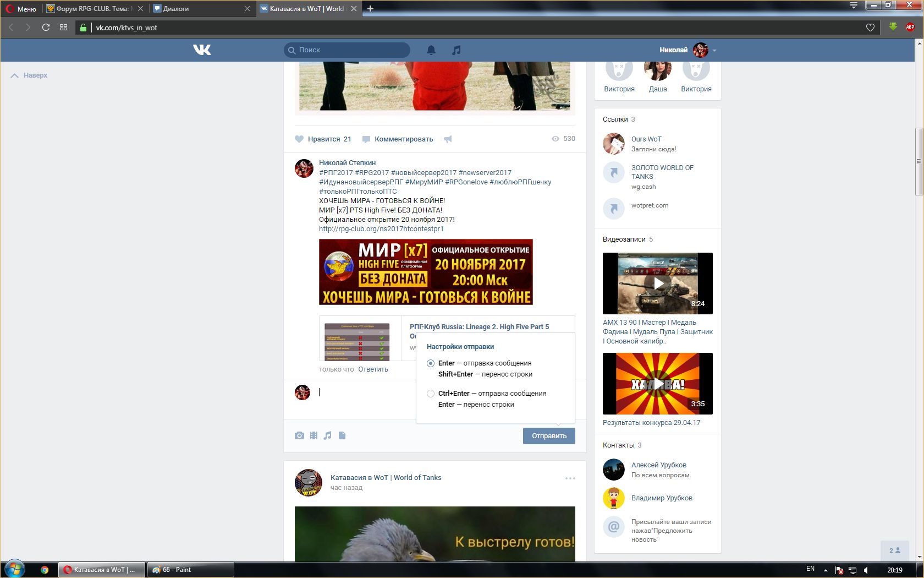The image size is (924, 578).
Task: Click the email at-sign contact icon
Action: pyautogui.click(x=614, y=527)
